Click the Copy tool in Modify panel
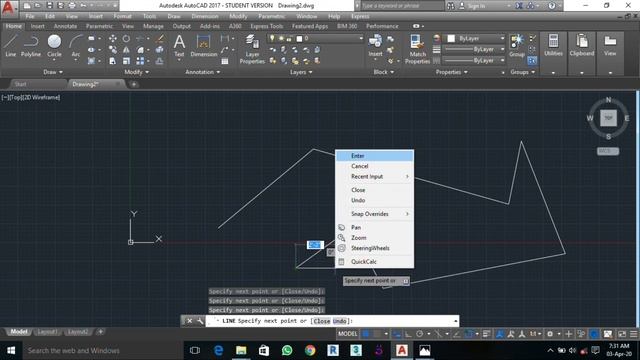Viewport: 640px width, 360px height. (x=113, y=50)
